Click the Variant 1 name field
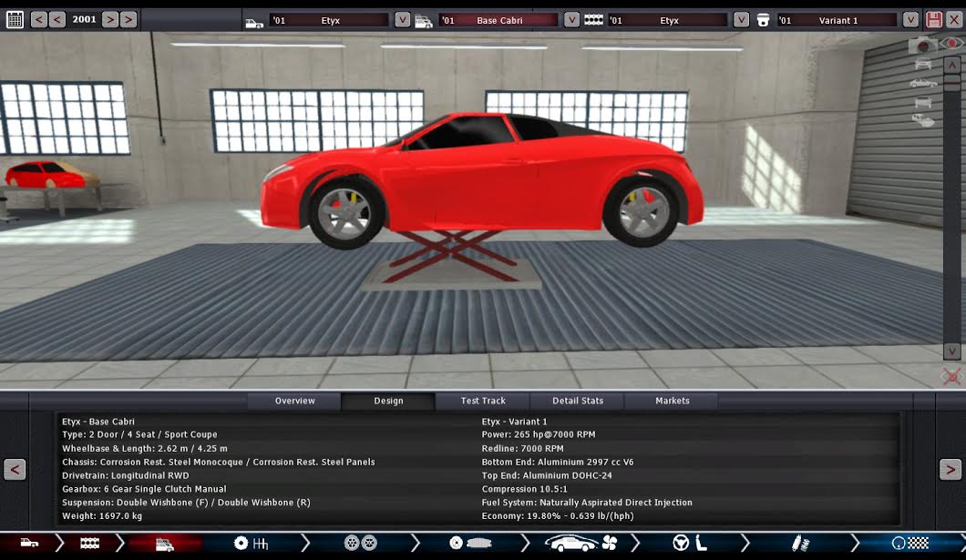The image size is (966, 560). point(838,20)
